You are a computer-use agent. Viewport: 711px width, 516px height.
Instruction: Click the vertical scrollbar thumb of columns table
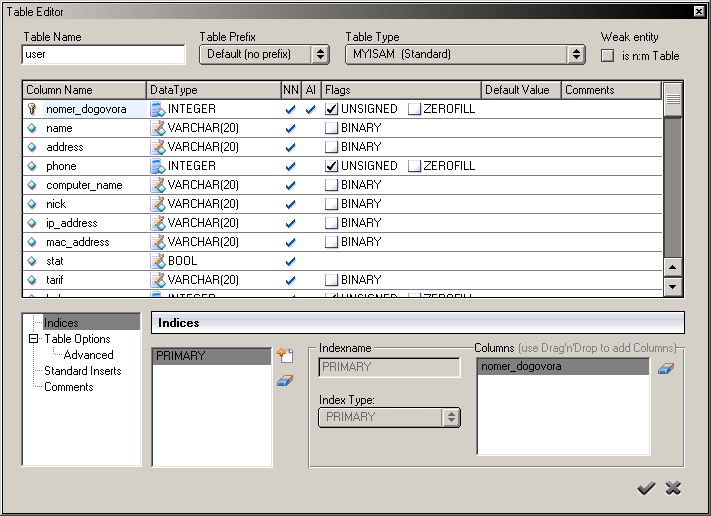point(673,99)
